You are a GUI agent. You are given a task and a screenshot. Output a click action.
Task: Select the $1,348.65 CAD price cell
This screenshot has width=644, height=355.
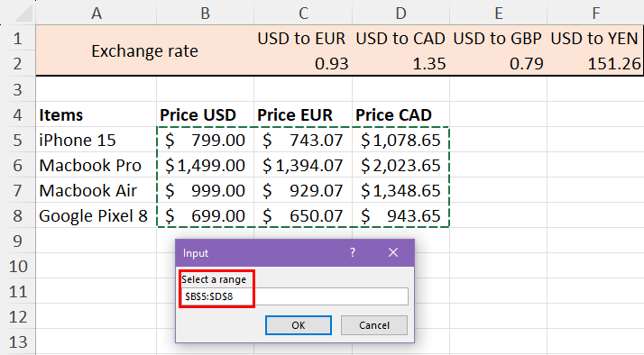click(400, 190)
